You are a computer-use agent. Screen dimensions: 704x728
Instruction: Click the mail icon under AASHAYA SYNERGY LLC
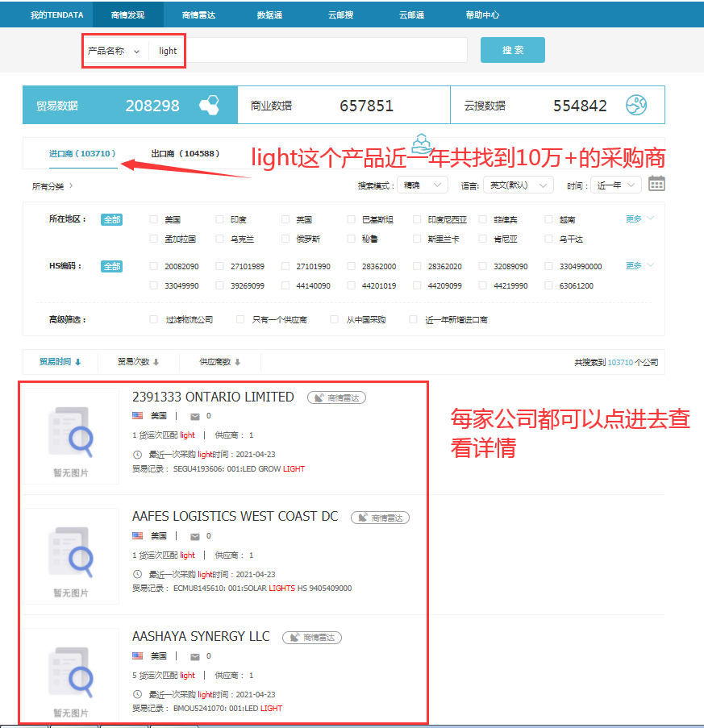(x=194, y=656)
